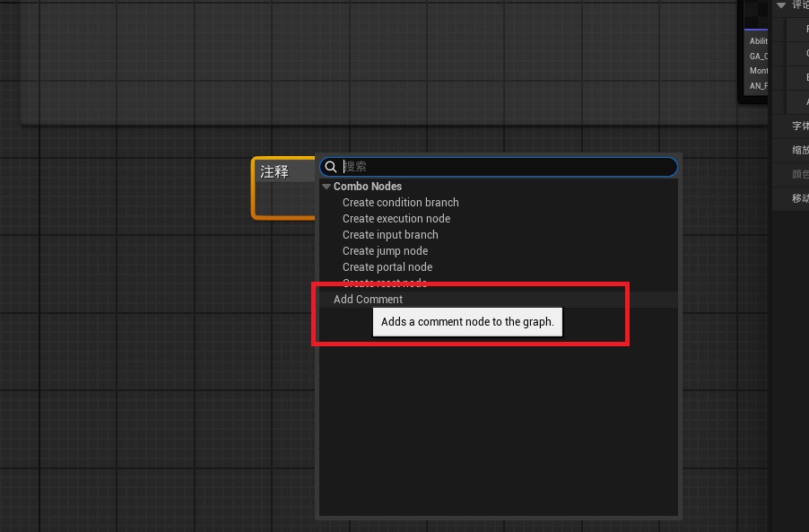Click the Mont row on the graph node
Image resolution: width=809 pixels, height=532 pixels.
point(758,71)
